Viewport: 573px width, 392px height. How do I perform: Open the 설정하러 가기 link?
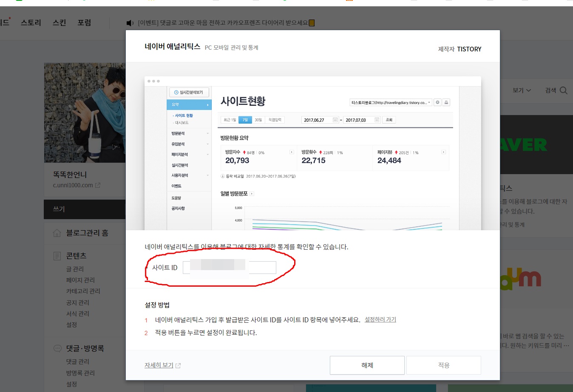click(380, 319)
